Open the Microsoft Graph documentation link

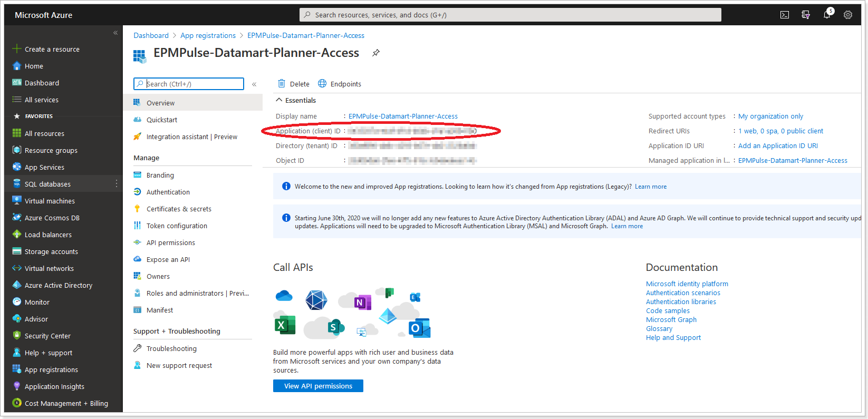(671, 319)
